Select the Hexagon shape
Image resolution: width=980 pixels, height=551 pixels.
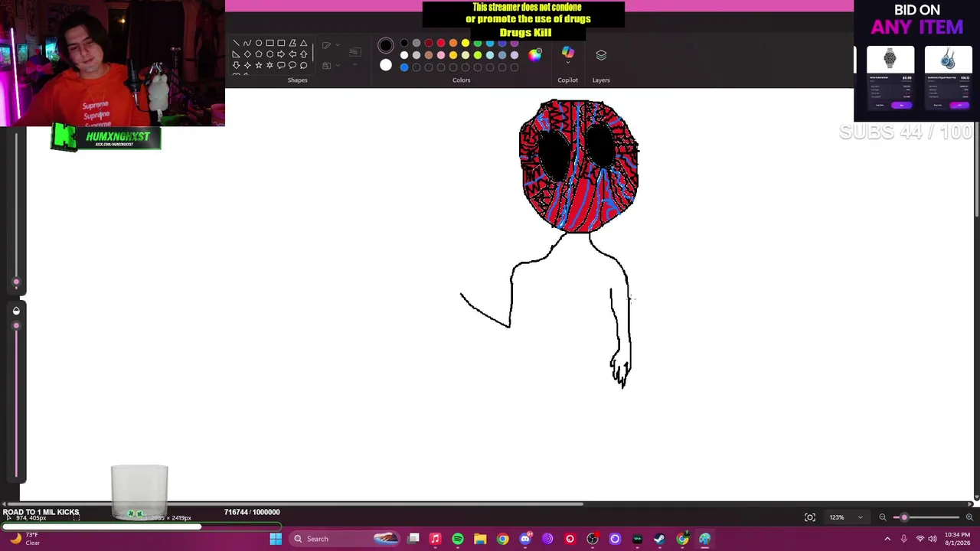[269, 54]
